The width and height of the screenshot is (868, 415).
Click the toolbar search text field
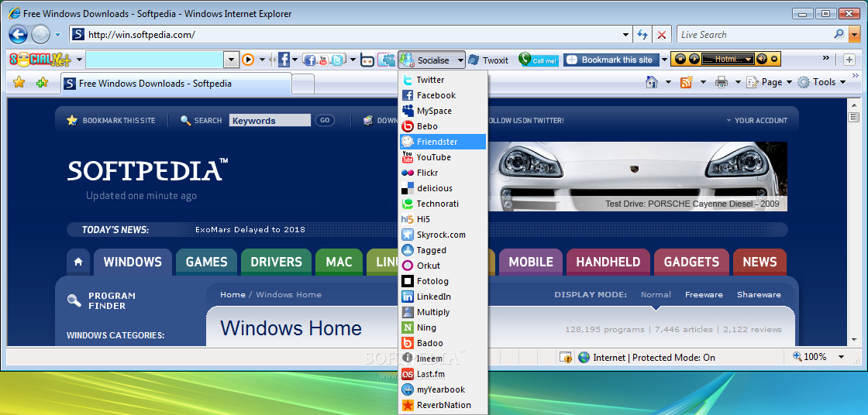155,59
